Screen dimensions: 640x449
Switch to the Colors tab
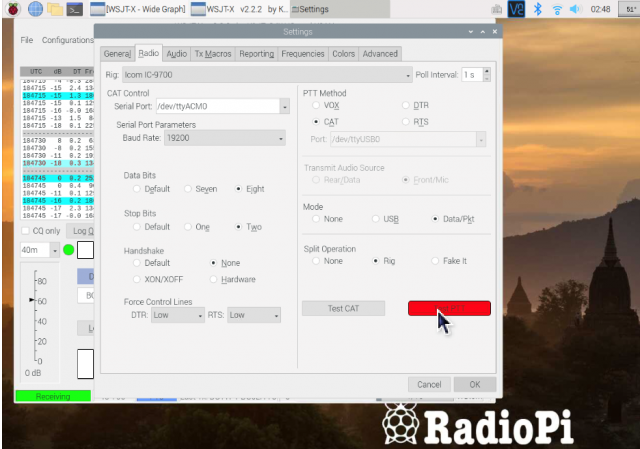tap(343, 54)
